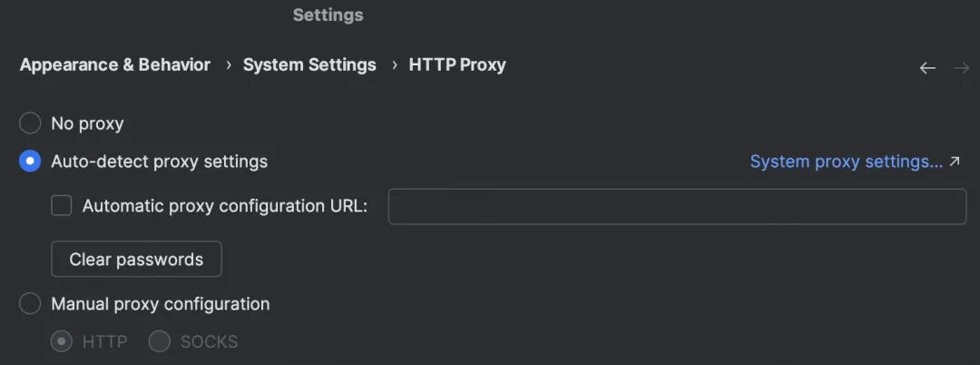Click the Automatic proxy configuration URL label text
Image resolution: width=980 pixels, height=365 pixels.
click(x=225, y=206)
